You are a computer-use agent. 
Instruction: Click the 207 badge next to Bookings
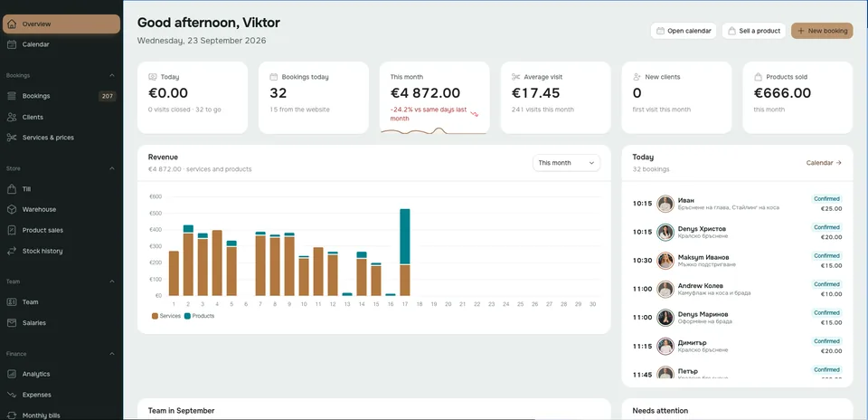coord(108,96)
